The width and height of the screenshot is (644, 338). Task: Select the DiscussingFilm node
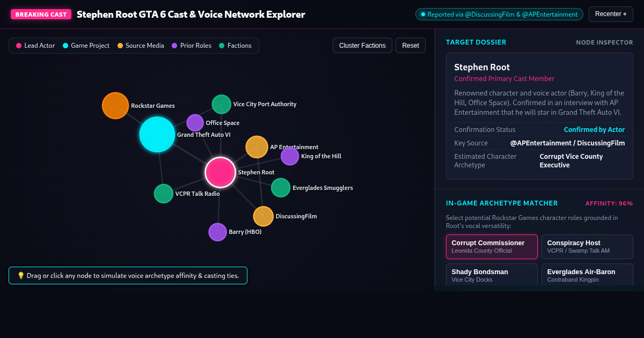pyautogui.click(x=263, y=216)
